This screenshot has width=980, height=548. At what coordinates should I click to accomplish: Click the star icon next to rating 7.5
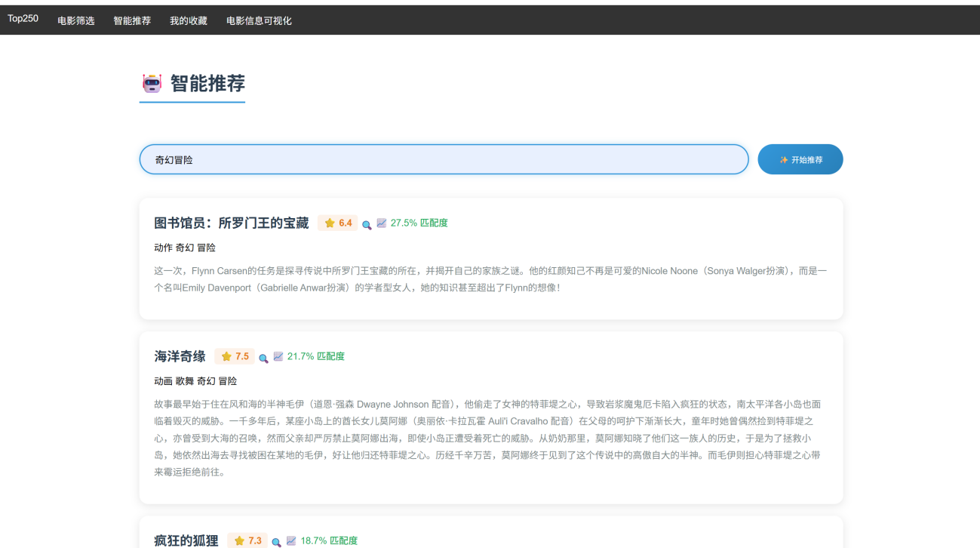(x=226, y=356)
